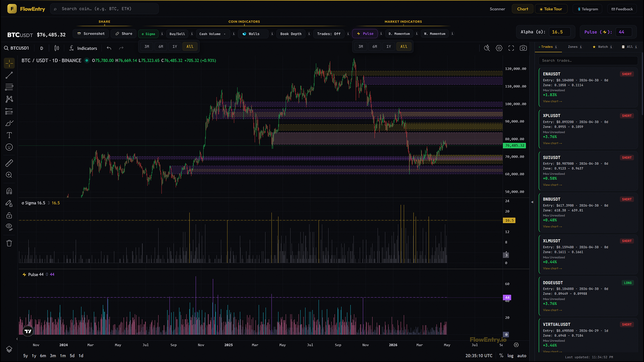Toggle the W. Momentum indicator

(435, 34)
